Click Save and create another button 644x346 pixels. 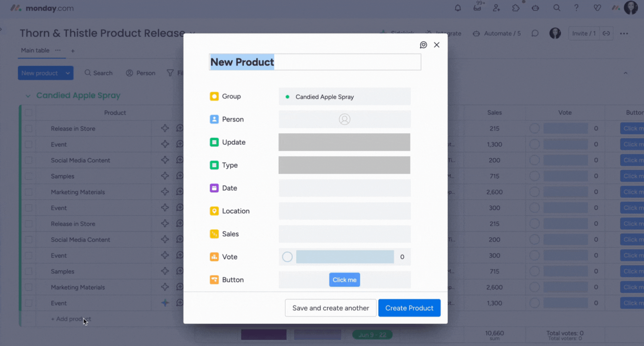[330, 308]
